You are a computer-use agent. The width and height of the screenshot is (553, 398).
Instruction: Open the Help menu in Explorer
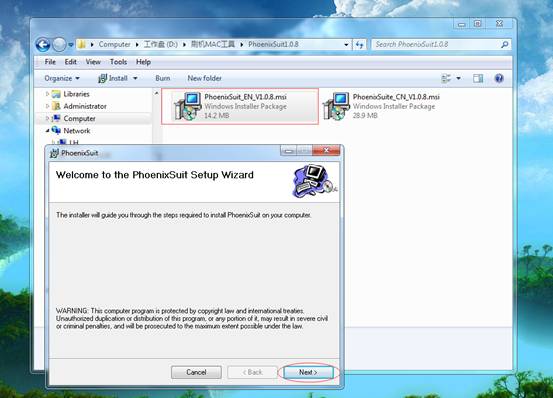click(143, 62)
